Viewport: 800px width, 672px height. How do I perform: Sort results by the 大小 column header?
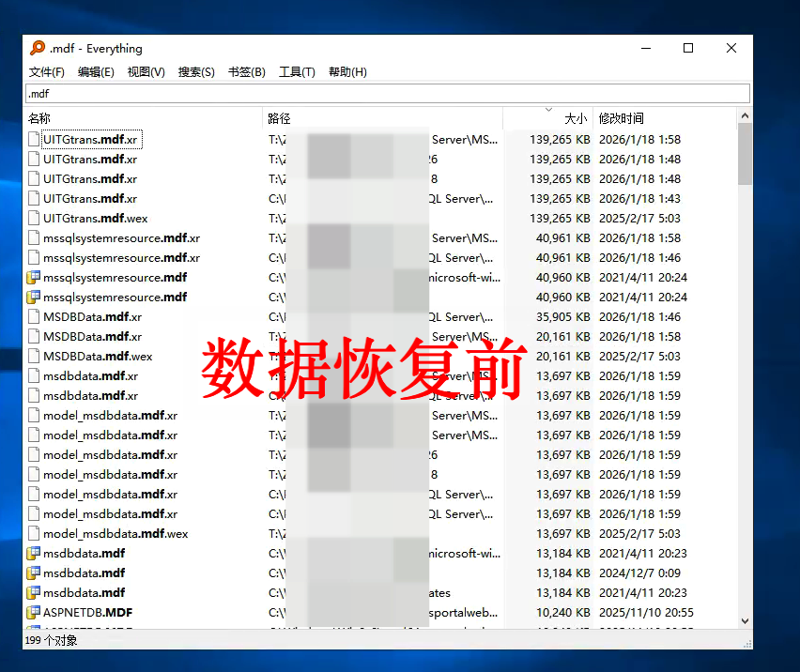548,118
